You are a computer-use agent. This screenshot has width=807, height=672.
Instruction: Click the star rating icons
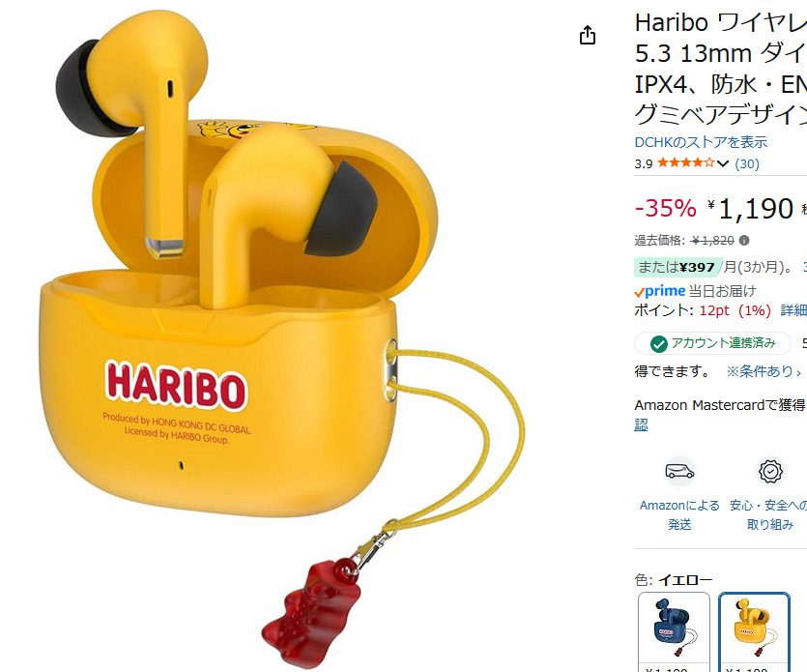(686, 163)
